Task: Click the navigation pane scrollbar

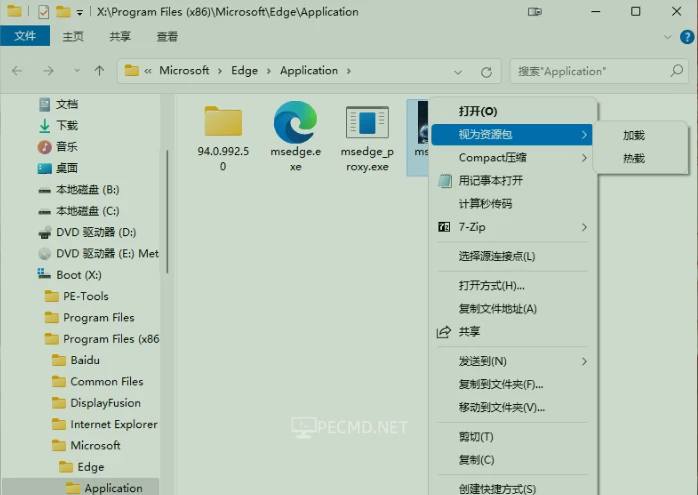Action: [x=167, y=211]
